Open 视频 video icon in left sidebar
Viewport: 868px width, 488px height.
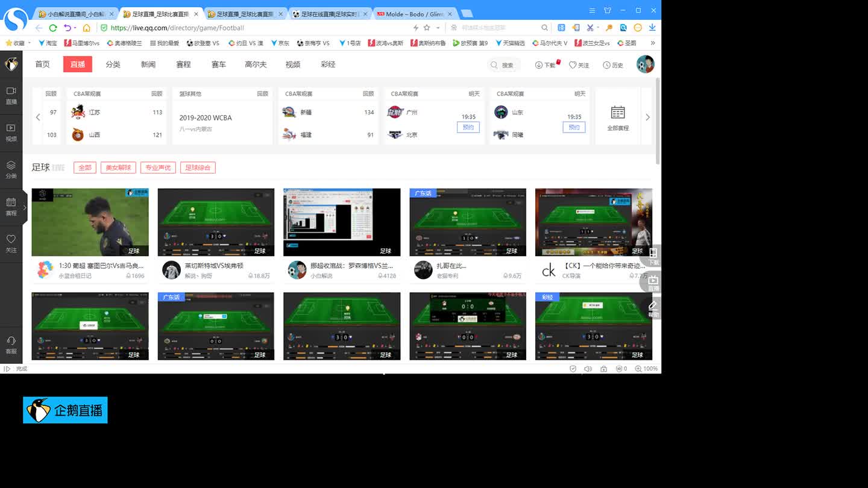[11, 128]
